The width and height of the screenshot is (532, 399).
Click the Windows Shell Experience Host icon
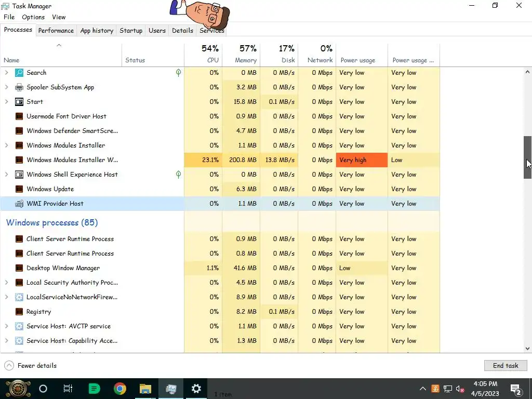[x=19, y=175]
